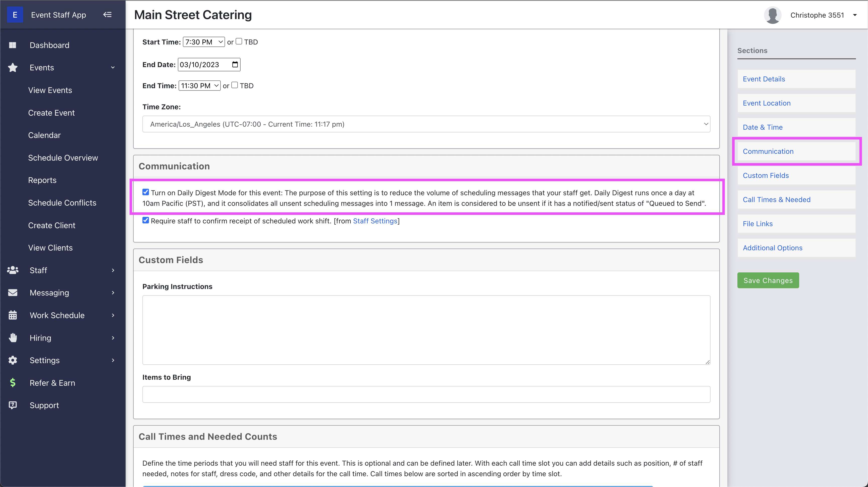Open View Clients in sidebar
868x487 pixels.
(50, 248)
